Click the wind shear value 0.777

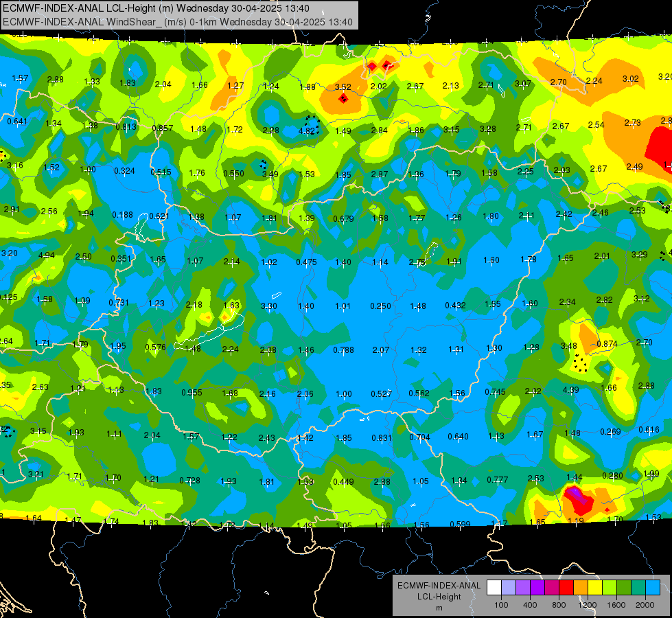[x=498, y=480]
